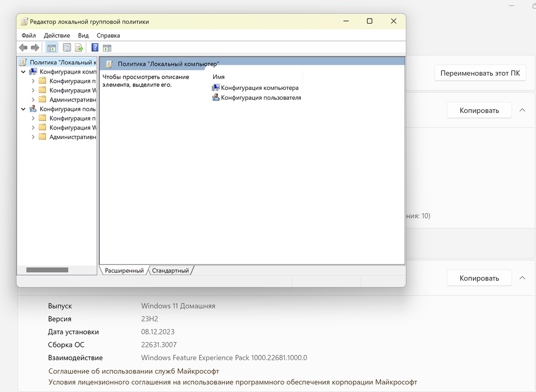This screenshot has width=536, height=392.
Task: Collapse Settings section chevron beside lower Копировать button
Action: pyautogui.click(x=522, y=278)
